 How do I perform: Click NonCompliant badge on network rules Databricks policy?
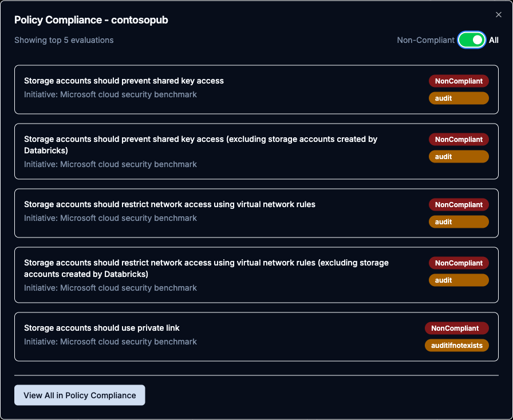(x=459, y=263)
